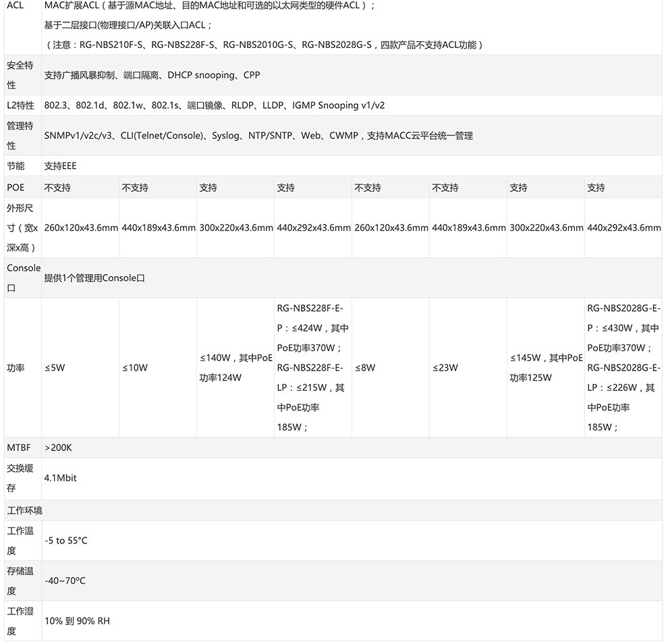Click the 存储温度 row label
Screen dimensions: 668x644
point(20,581)
